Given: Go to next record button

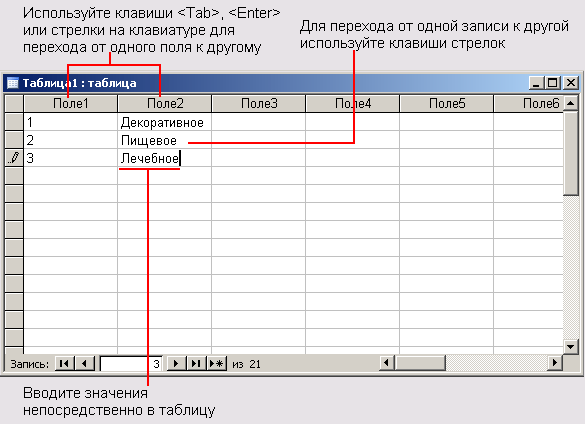Looking at the screenshot, I should coord(176,363).
